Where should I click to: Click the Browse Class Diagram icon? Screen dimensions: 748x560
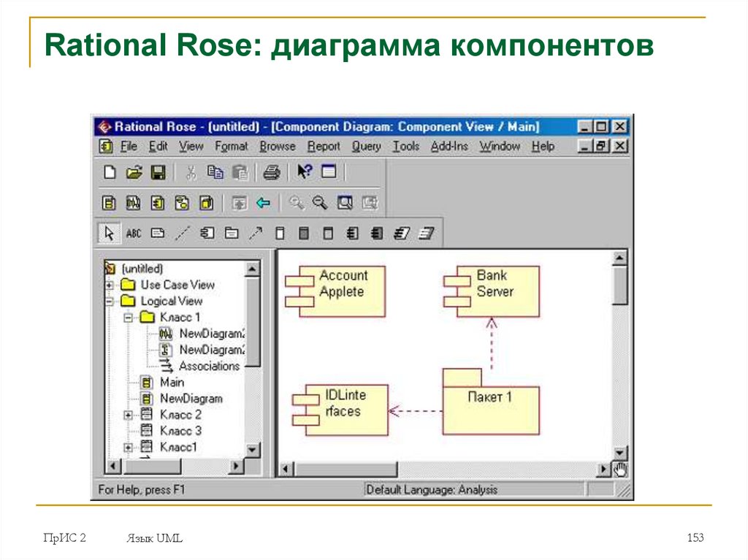pyautogui.click(x=109, y=203)
